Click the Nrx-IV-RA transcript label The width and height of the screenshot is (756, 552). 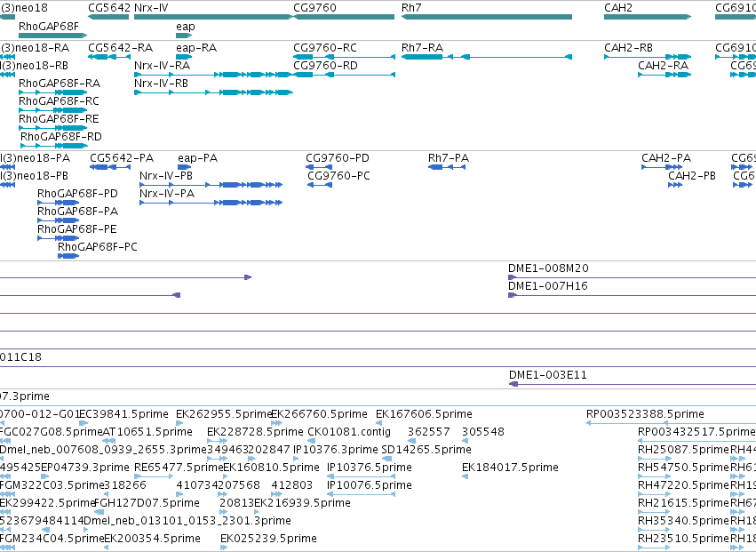click(x=162, y=66)
